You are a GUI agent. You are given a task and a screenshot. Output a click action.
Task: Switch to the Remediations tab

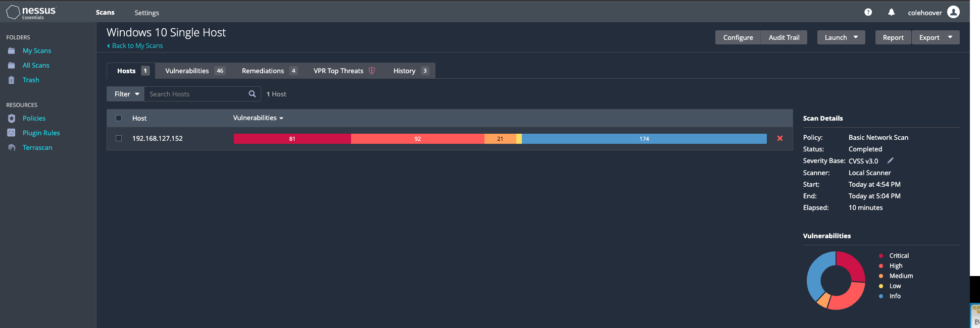pyautogui.click(x=269, y=71)
